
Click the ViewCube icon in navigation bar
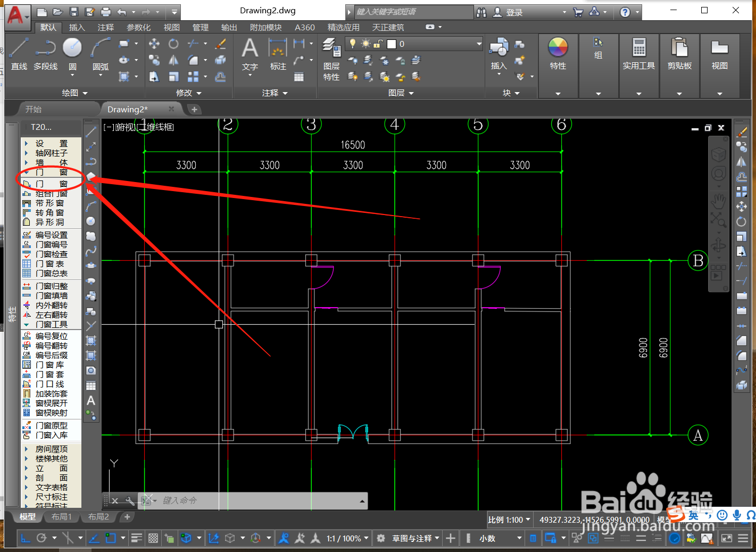719,155
